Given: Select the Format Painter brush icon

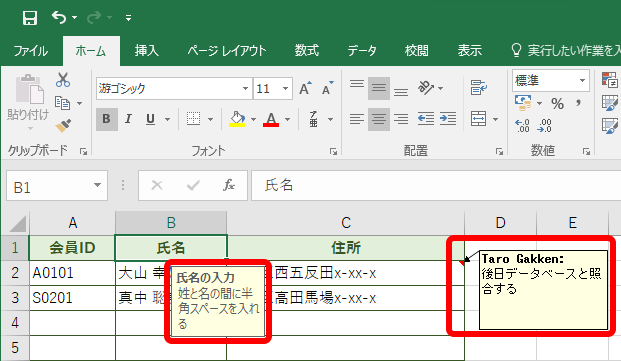Looking at the screenshot, I should (63, 125).
